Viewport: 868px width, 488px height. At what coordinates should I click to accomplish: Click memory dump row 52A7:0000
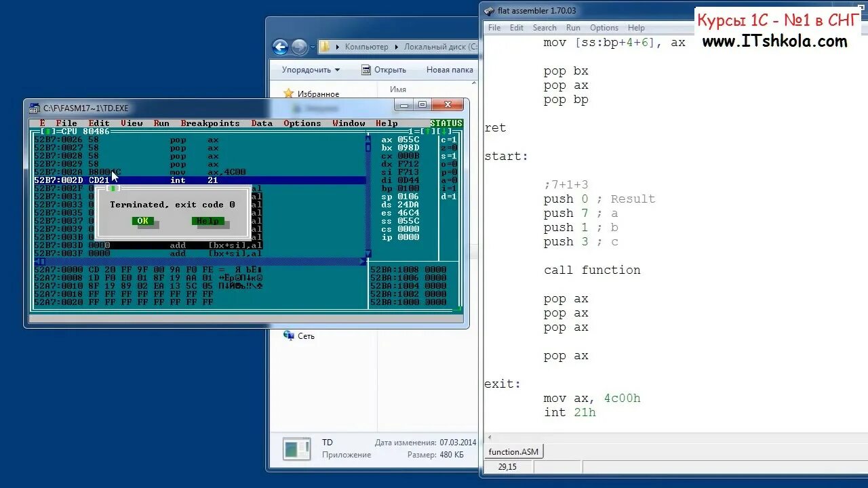coord(149,270)
